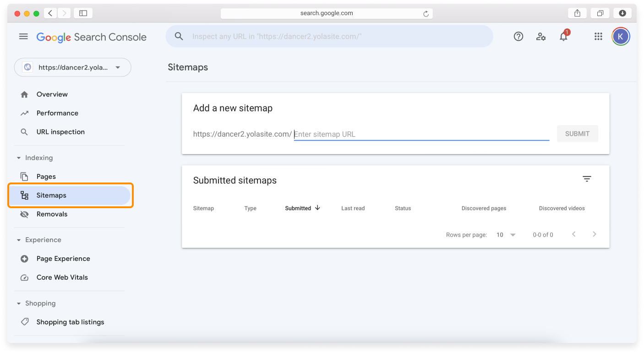Open the help icon in top bar

tap(518, 36)
